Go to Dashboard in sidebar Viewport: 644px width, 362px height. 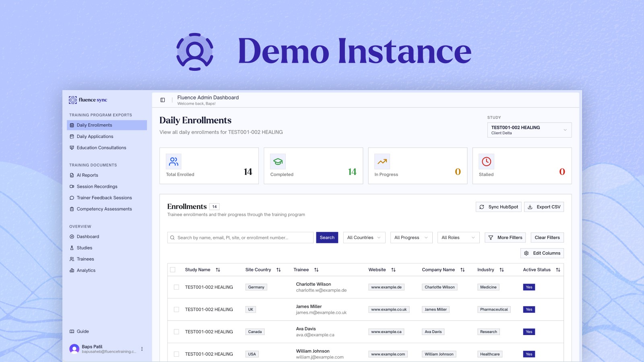[x=107, y=237]
